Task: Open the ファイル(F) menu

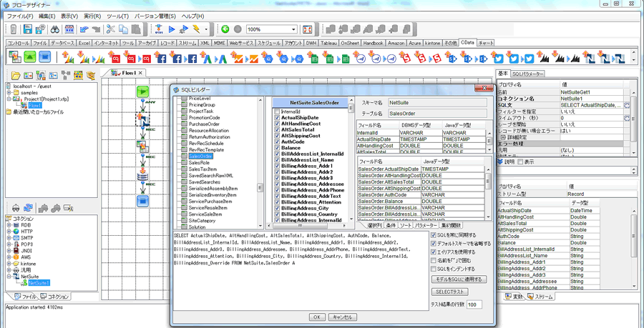Action: [x=20, y=16]
